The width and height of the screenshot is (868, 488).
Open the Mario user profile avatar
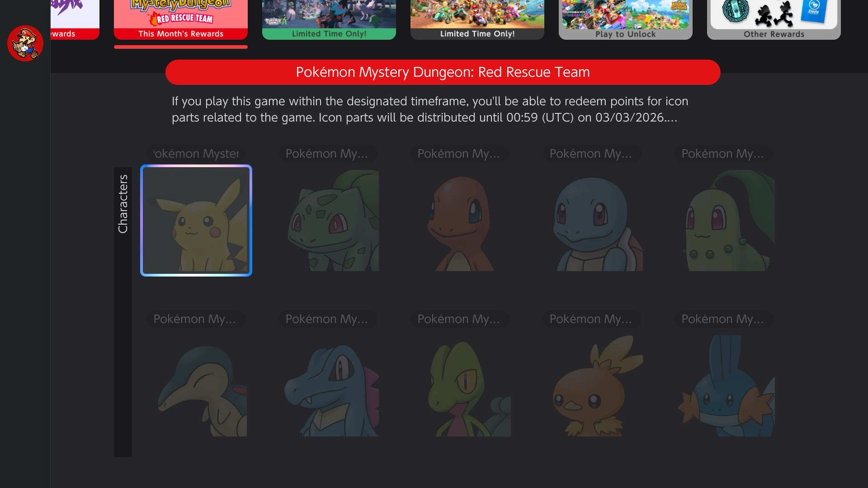(x=25, y=43)
